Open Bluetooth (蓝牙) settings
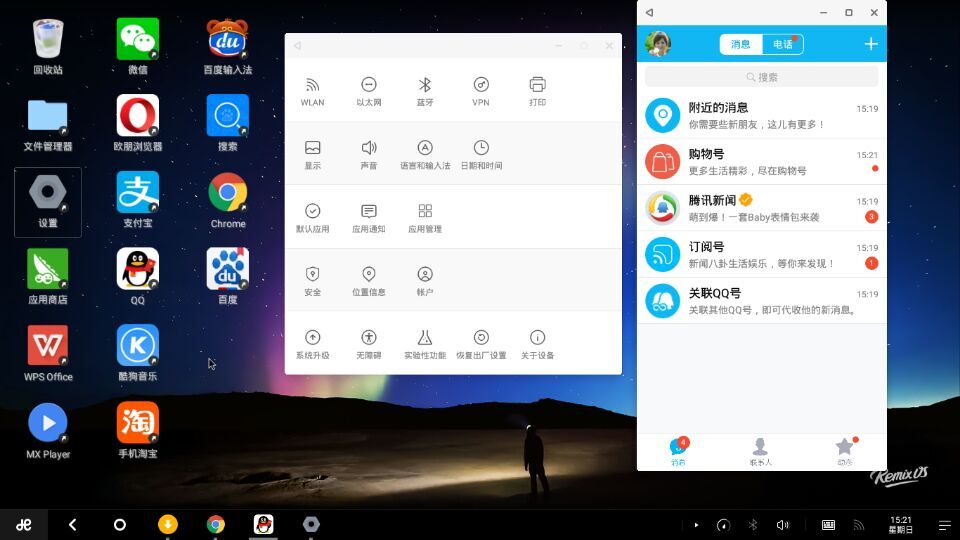The height and width of the screenshot is (540, 960). (425, 92)
